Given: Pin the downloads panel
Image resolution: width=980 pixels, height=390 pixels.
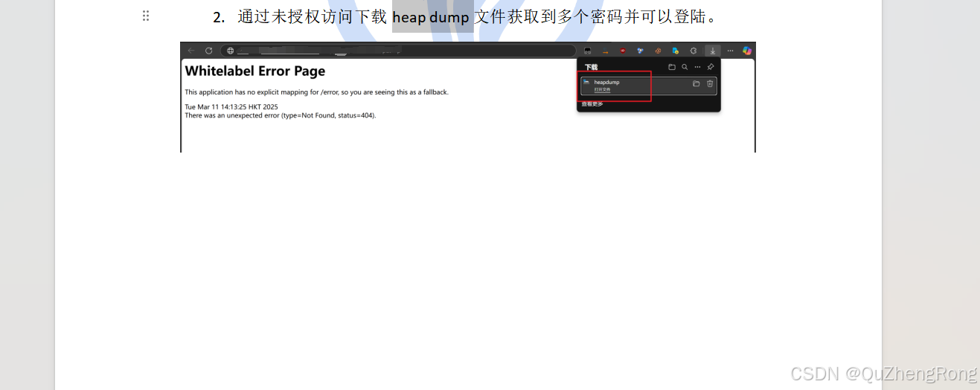Looking at the screenshot, I should click(711, 67).
